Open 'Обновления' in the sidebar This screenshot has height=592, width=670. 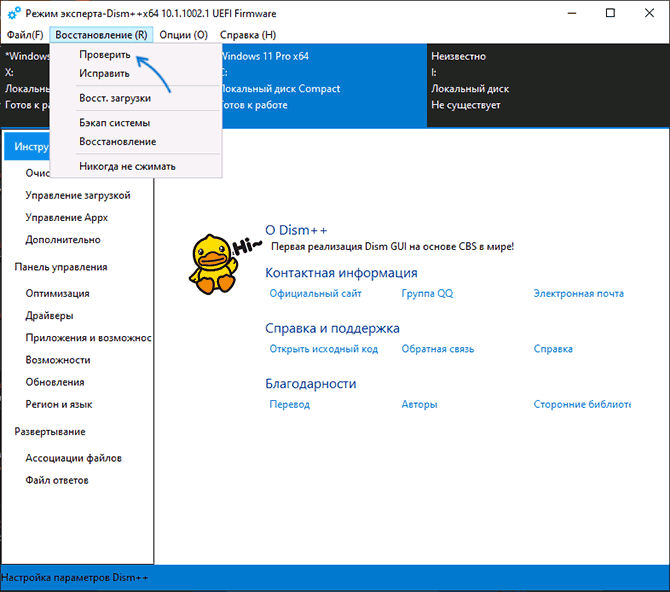pos(54,381)
